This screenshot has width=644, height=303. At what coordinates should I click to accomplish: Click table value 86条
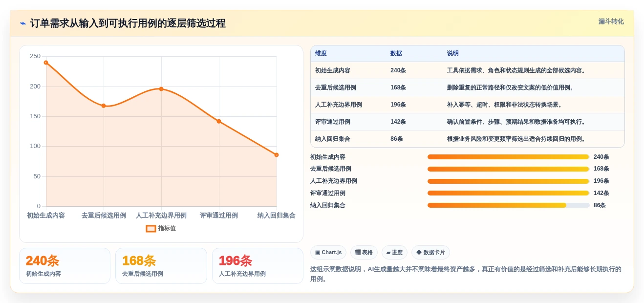coord(397,139)
